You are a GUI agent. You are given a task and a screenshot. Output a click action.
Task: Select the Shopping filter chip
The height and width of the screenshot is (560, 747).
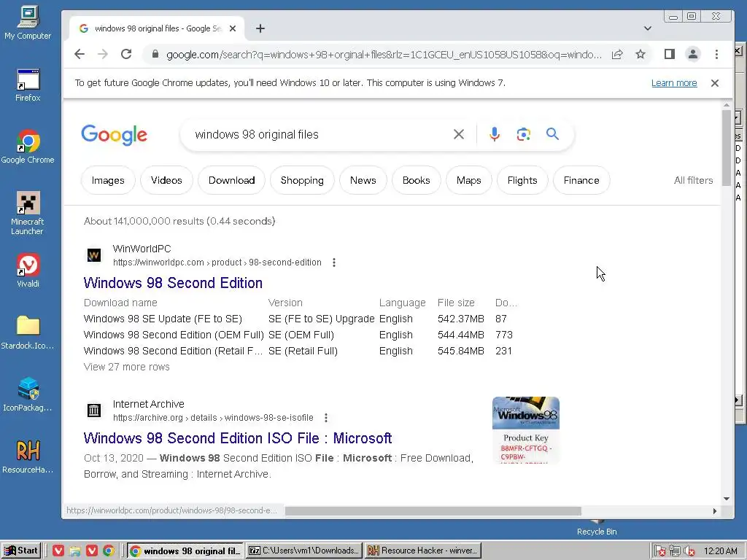pos(302,181)
